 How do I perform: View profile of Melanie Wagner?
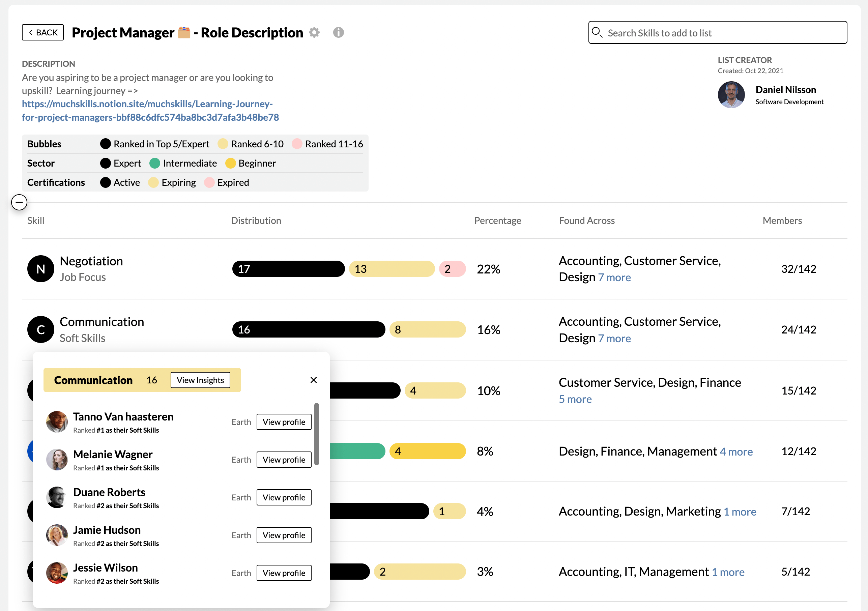click(x=284, y=460)
